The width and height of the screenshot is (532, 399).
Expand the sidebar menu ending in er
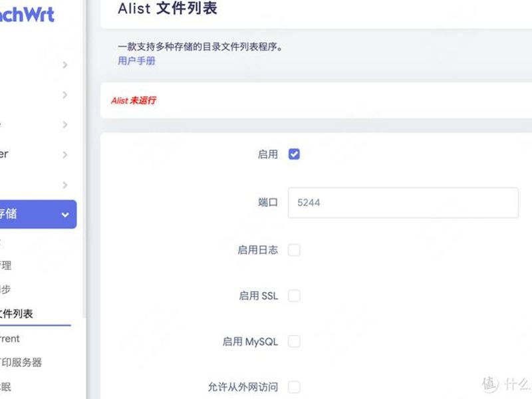click(34, 154)
